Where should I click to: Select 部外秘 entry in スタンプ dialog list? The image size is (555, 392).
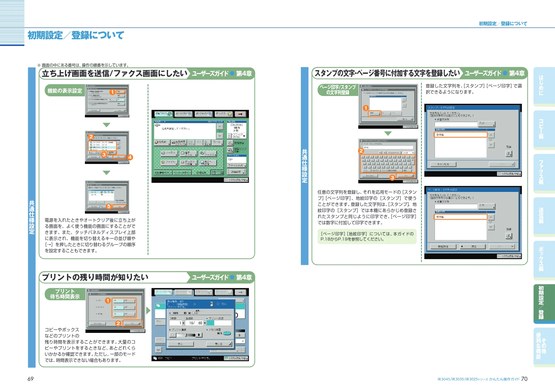point(461,135)
